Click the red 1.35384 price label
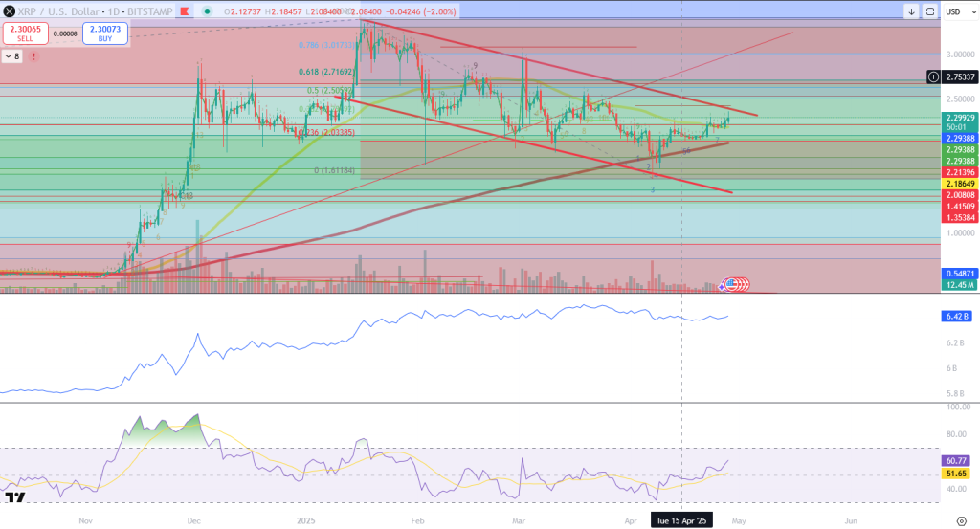The width and height of the screenshot is (980, 529). [x=960, y=217]
